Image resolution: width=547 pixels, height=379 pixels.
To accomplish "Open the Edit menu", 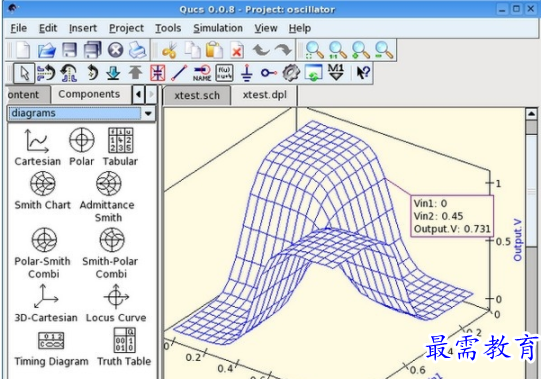I will pyautogui.click(x=48, y=28).
